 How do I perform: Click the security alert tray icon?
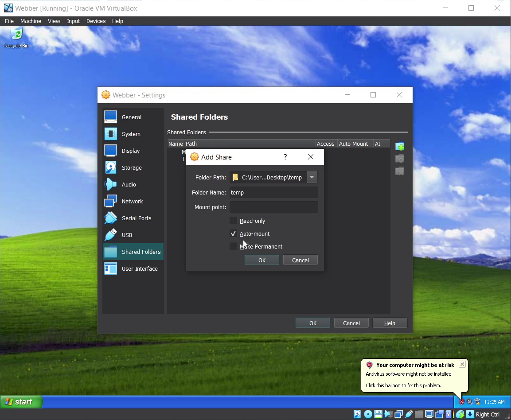point(461,402)
